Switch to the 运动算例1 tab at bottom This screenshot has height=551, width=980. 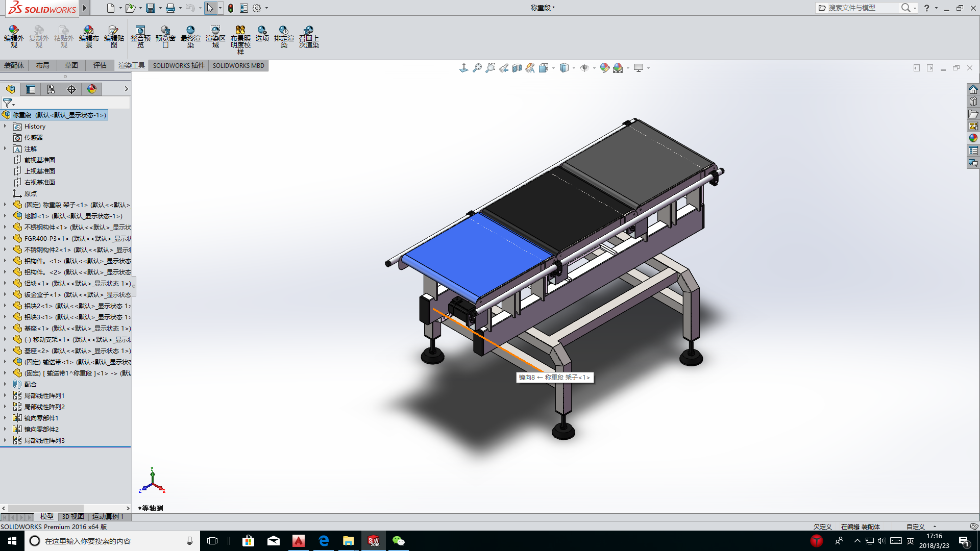(107, 516)
